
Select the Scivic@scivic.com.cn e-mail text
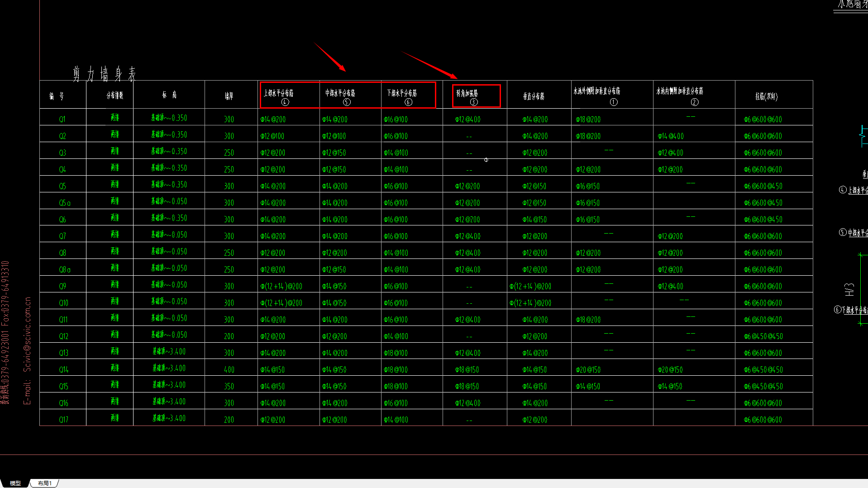(28, 335)
